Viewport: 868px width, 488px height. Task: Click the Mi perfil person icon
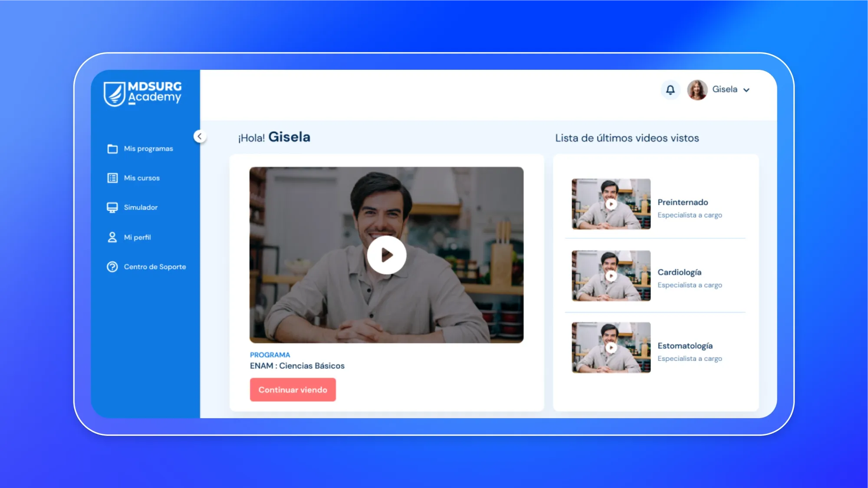112,237
